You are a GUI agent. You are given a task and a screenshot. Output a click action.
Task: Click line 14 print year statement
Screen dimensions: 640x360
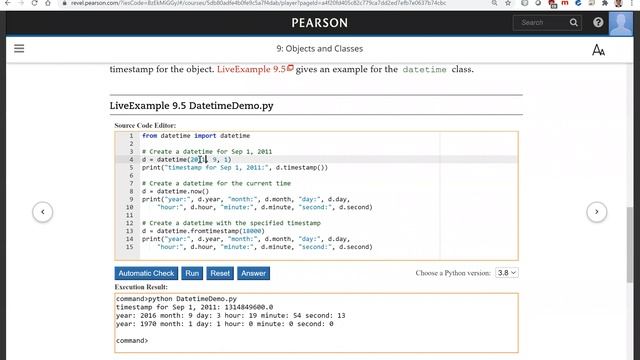246,239
